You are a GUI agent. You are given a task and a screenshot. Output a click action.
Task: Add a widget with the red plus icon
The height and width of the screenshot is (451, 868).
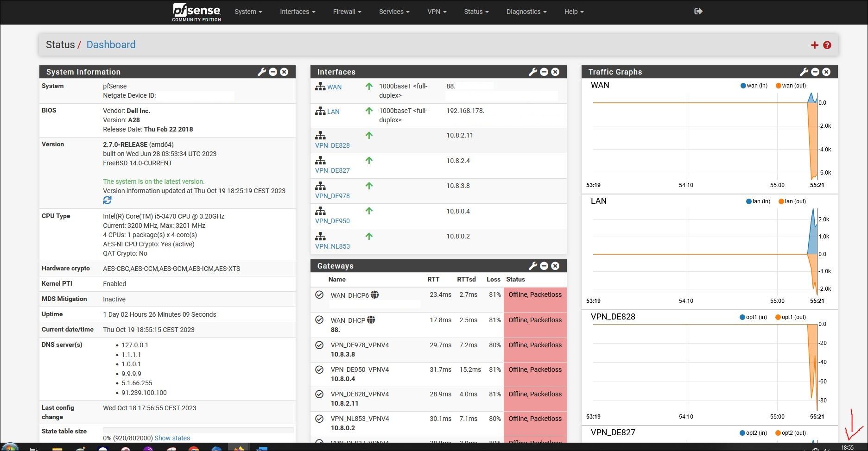(x=814, y=45)
